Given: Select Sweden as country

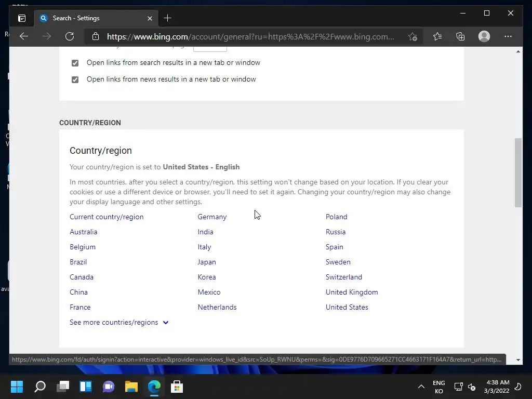Looking at the screenshot, I should (x=338, y=262).
